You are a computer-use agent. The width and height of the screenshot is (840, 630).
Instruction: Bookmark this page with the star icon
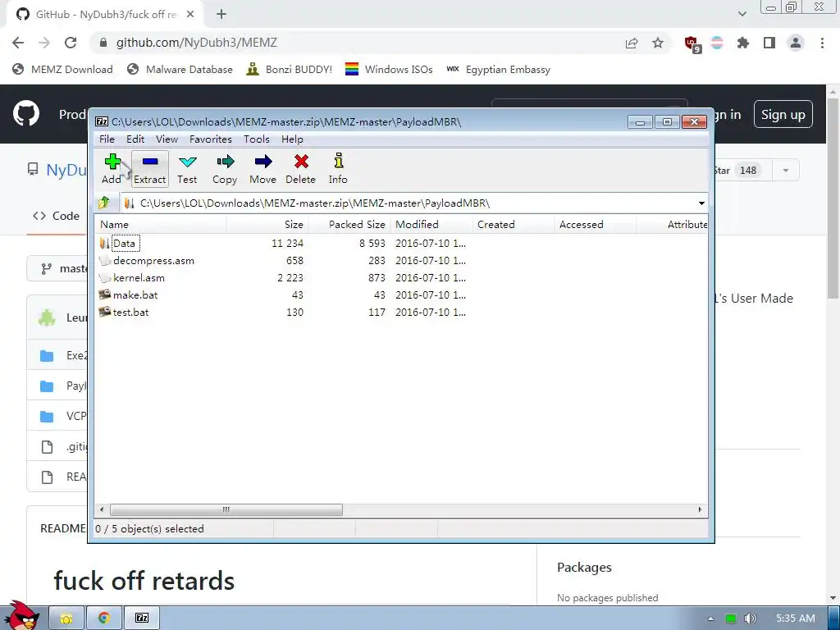point(658,43)
